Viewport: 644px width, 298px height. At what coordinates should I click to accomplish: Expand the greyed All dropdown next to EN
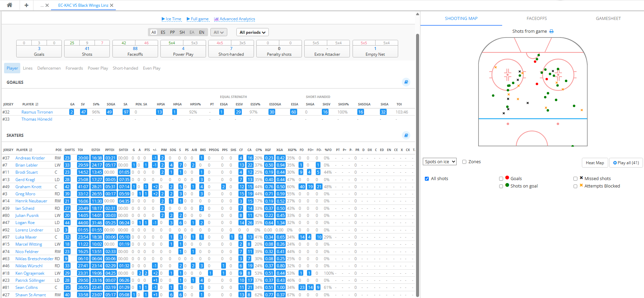pos(218,32)
